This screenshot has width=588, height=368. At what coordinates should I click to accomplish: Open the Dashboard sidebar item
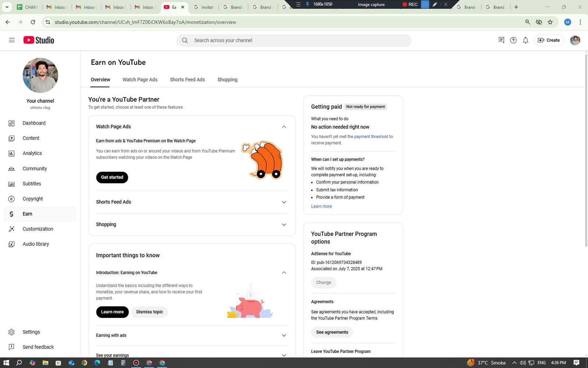[x=40, y=123]
